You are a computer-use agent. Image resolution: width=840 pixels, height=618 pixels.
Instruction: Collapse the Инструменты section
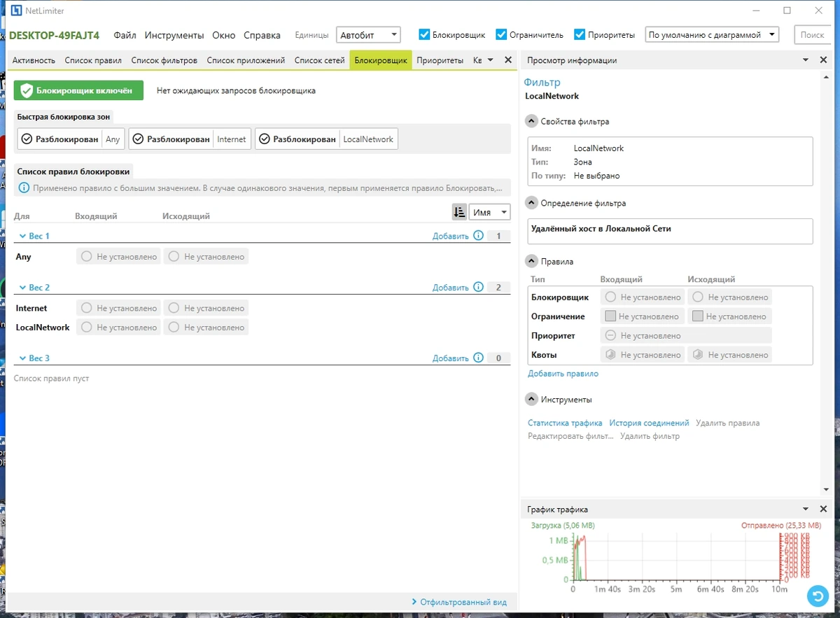click(x=531, y=399)
